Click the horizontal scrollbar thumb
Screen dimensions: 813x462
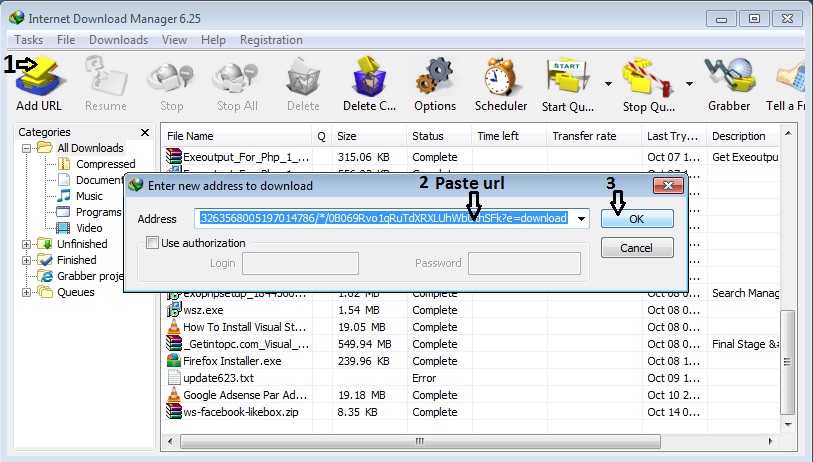420,442
